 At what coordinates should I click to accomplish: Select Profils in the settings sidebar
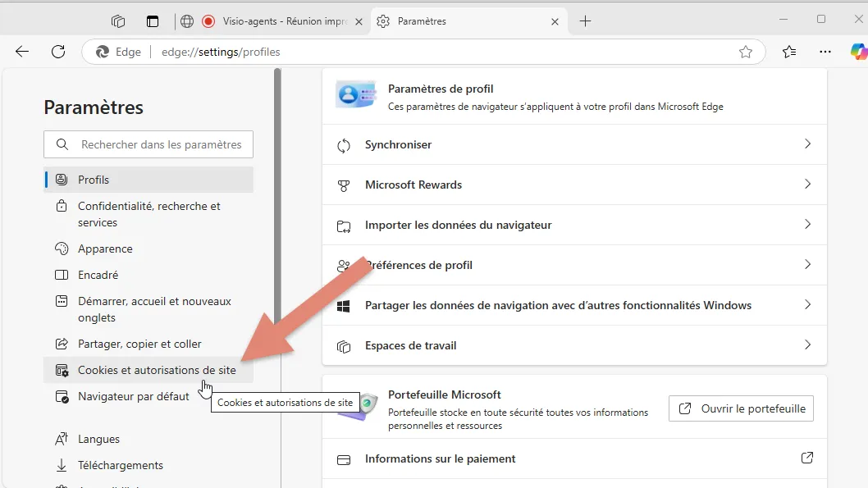click(x=148, y=180)
